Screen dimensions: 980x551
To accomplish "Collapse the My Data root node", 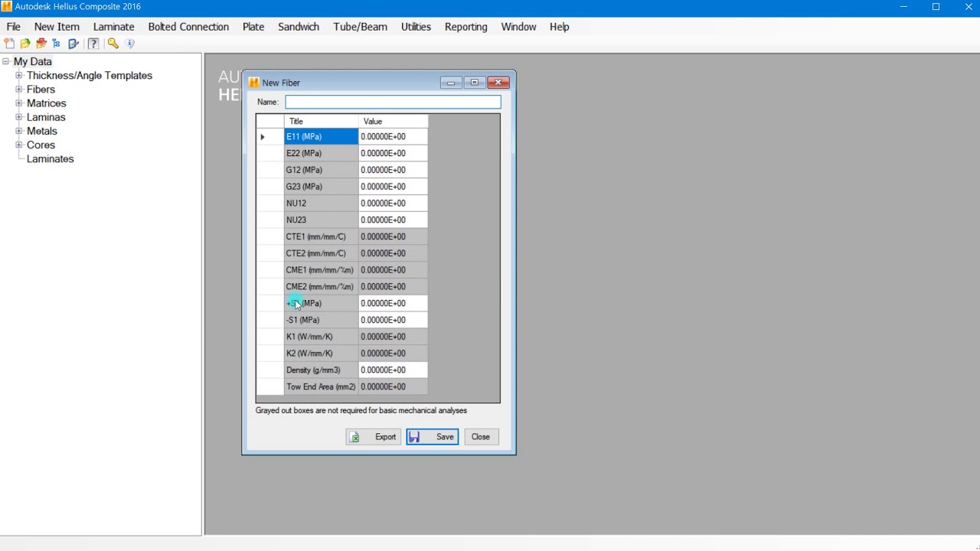I will tap(5, 61).
